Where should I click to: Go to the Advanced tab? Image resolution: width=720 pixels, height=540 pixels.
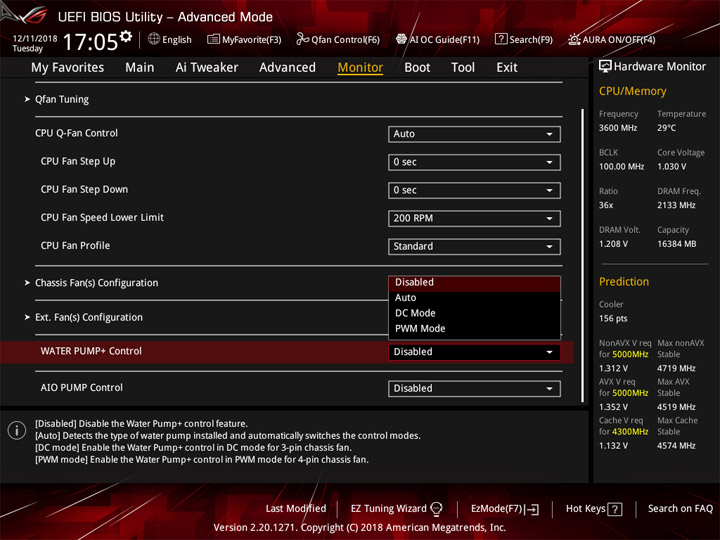[x=287, y=68]
